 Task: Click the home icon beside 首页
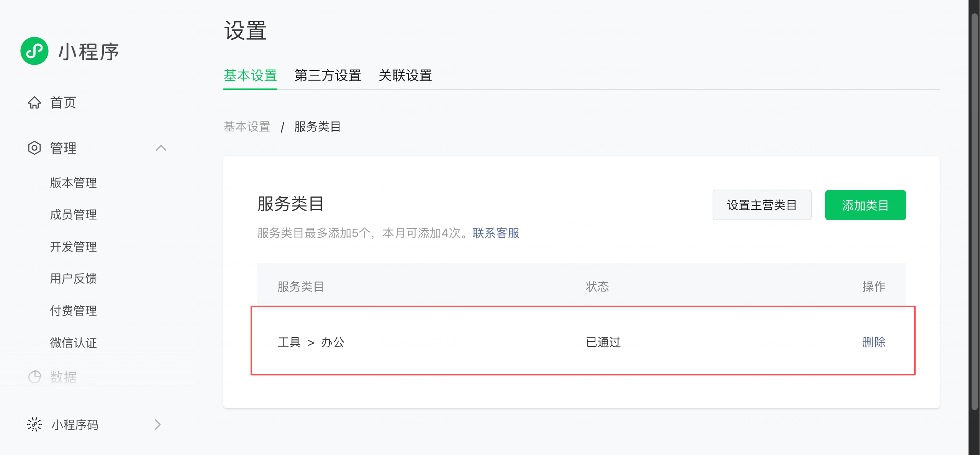34,103
